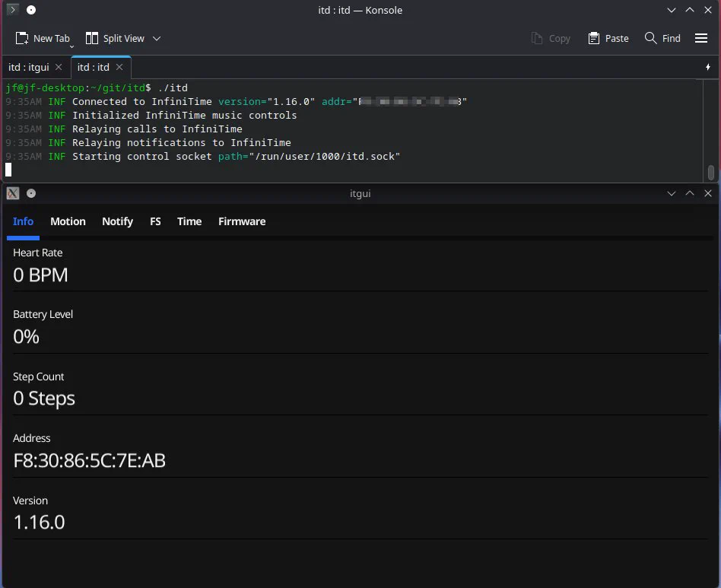Minimize the itgui window
The image size is (721, 588).
click(x=672, y=193)
